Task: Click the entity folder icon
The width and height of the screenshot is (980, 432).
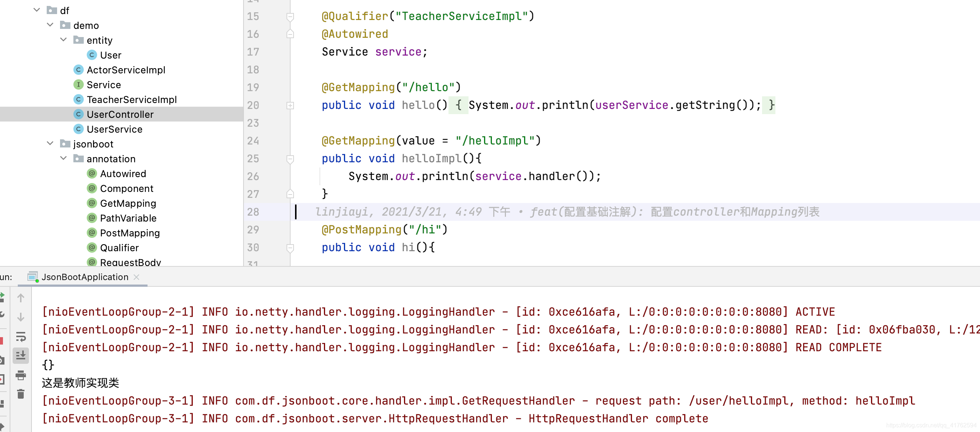Action: click(78, 40)
